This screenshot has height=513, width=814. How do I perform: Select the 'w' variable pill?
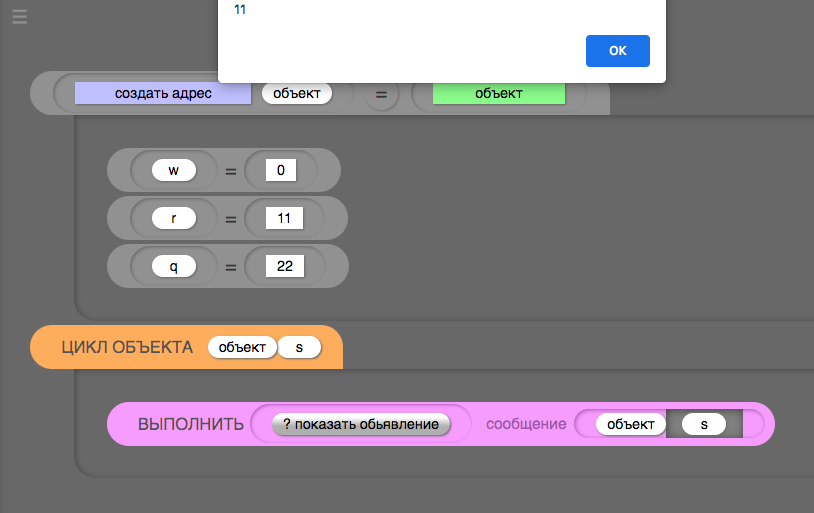pos(174,170)
